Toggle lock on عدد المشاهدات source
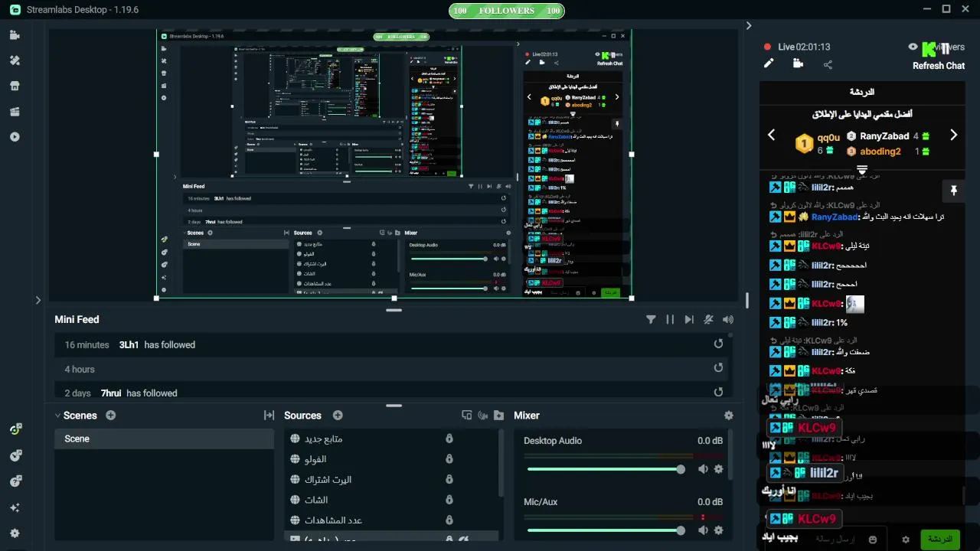The width and height of the screenshot is (980, 551). (x=449, y=520)
